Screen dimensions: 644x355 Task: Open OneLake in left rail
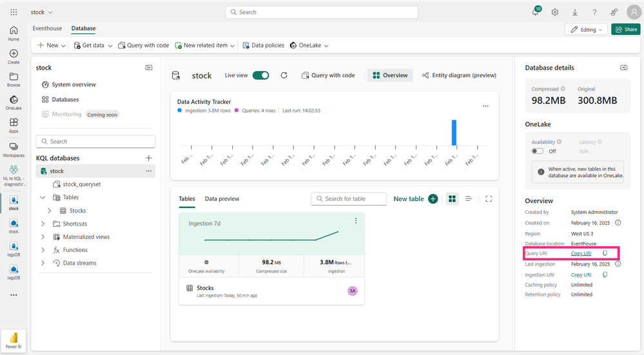pos(14,102)
